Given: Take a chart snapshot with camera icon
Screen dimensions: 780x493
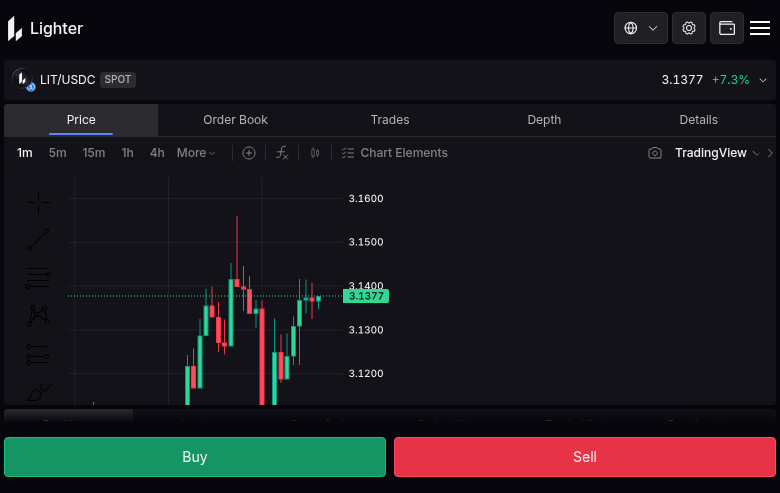Looking at the screenshot, I should click(x=655, y=153).
